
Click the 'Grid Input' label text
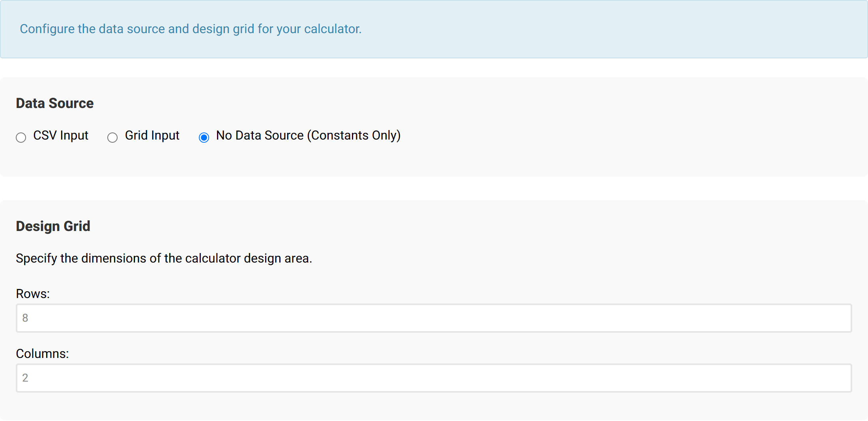(152, 136)
